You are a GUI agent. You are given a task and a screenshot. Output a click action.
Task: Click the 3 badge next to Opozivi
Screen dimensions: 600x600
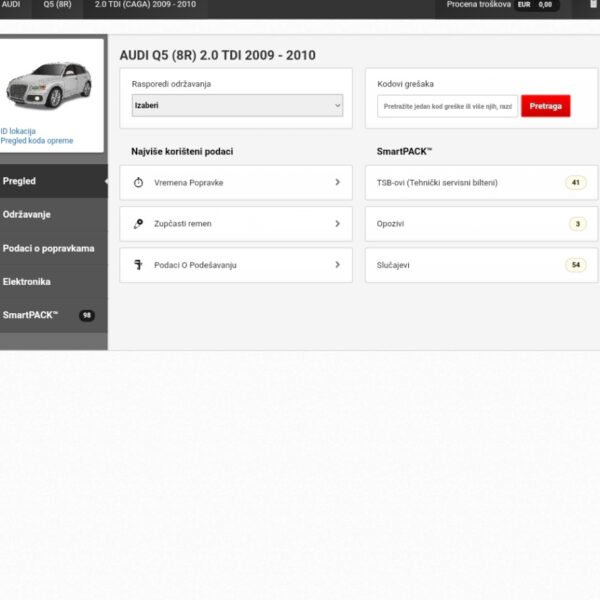(x=577, y=224)
